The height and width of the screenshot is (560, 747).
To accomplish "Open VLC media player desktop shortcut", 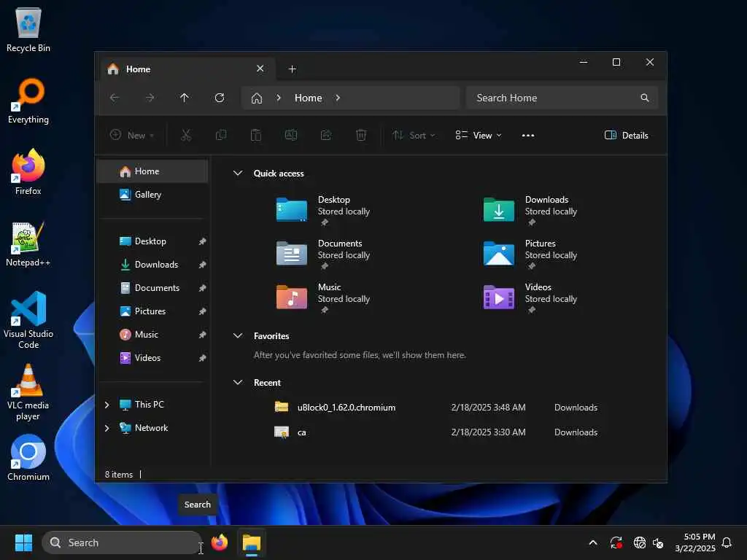I will pyautogui.click(x=28, y=392).
